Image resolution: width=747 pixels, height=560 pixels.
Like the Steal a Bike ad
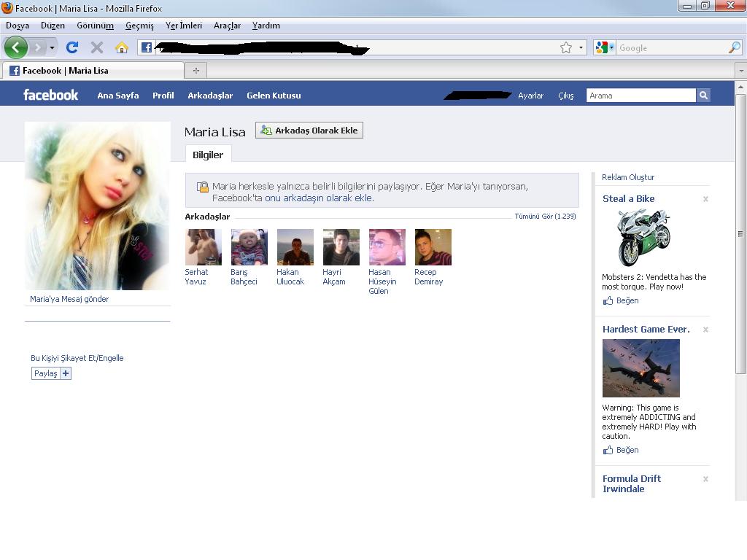pyautogui.click(x=621, y=300)
